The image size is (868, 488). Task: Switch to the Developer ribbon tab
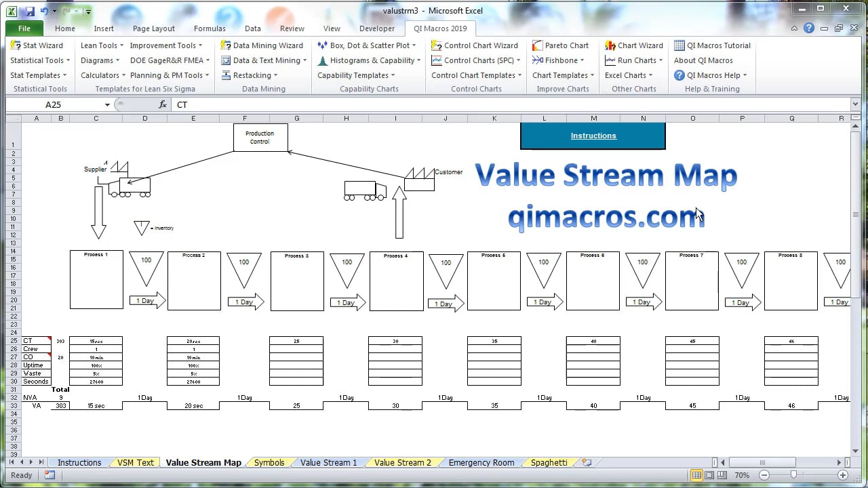coord(377,28)
